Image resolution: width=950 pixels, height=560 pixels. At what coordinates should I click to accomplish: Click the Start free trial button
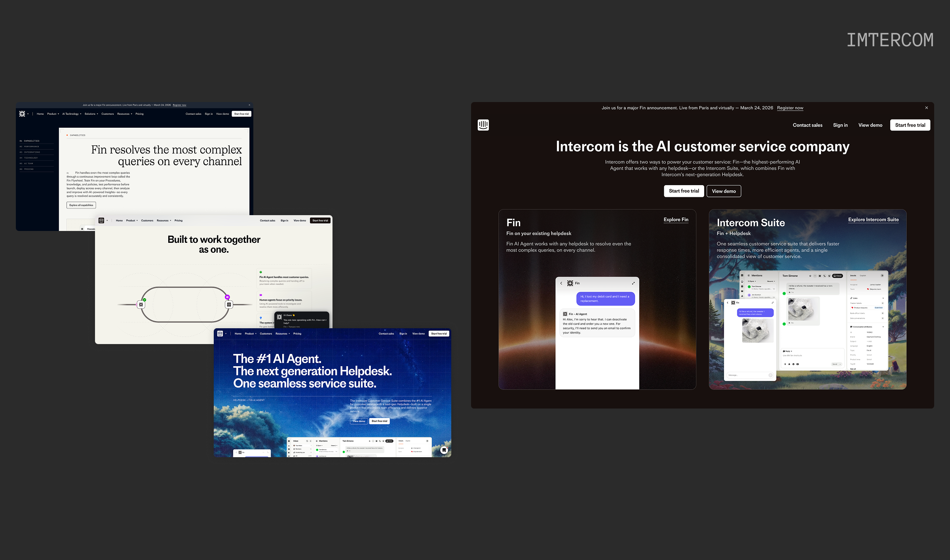910,125
